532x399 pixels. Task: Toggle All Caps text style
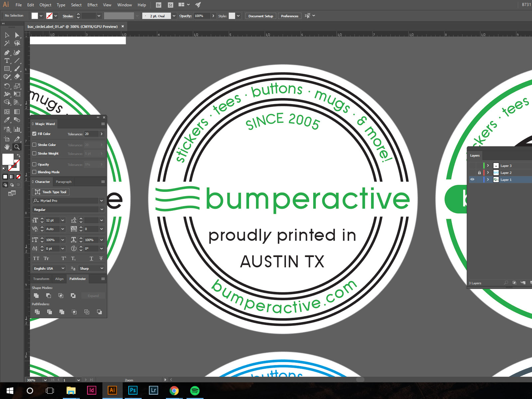[36, 258]
